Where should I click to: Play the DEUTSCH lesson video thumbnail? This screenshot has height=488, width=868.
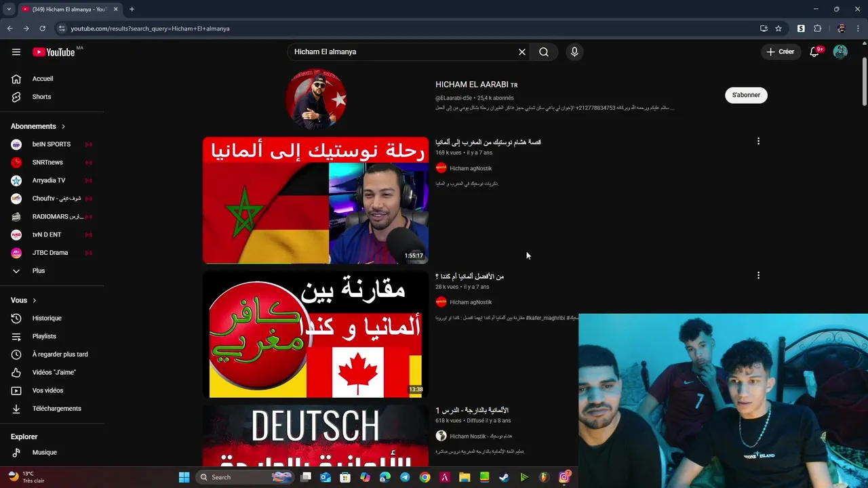[315, 436]
